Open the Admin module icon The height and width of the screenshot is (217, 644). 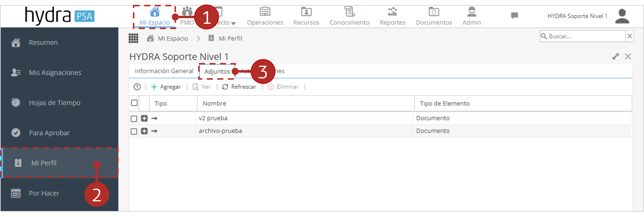pyautogui.click(x=471, y=12)
